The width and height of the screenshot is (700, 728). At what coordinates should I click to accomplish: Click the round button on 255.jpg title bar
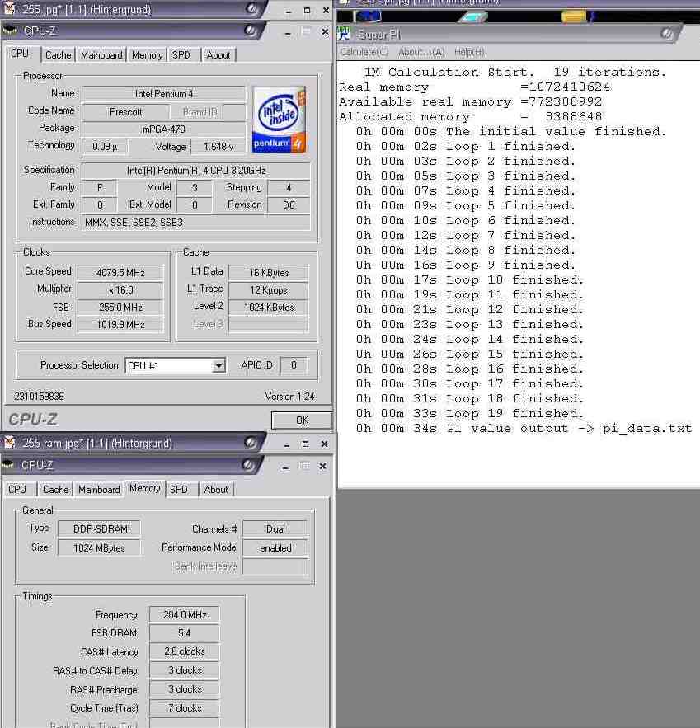[x=251, y=8]
